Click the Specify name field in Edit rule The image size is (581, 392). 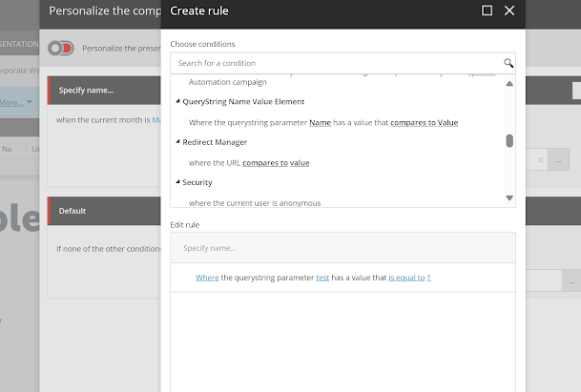point(342,248)
